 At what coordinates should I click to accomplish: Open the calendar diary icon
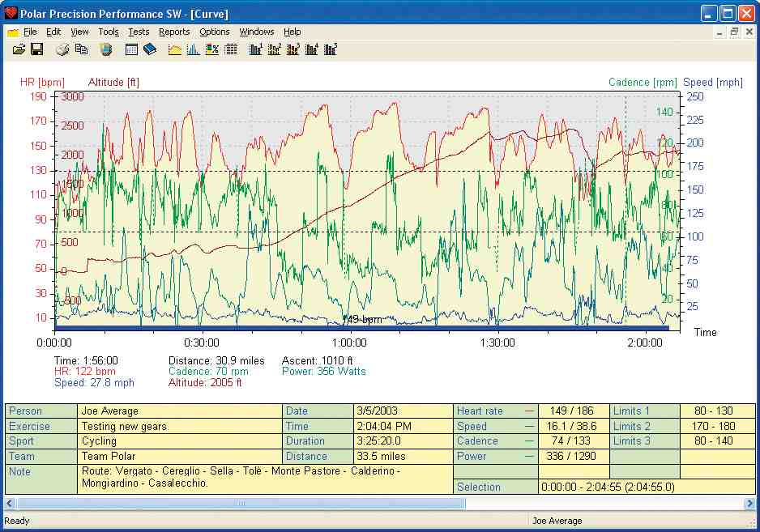131,49
